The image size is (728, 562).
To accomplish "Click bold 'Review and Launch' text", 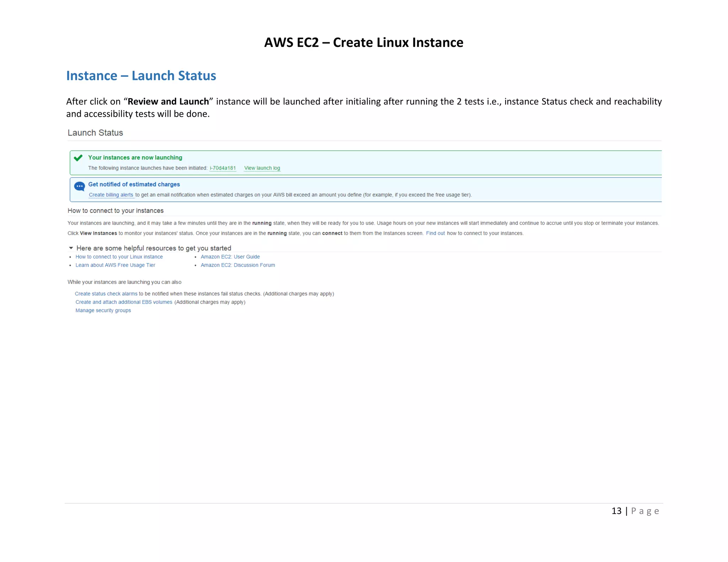I will point(168,102).
